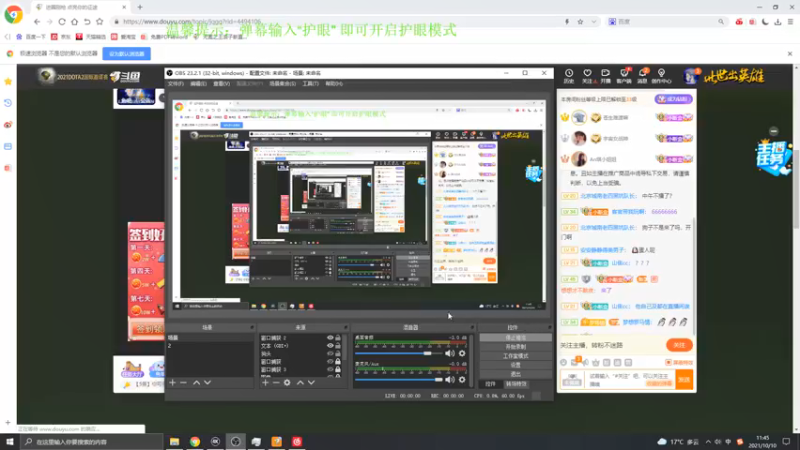The height and width of the screenshot is (450, 800).
Task: Toggle lock for 窗口捕获 2 source
Action: 338,338
